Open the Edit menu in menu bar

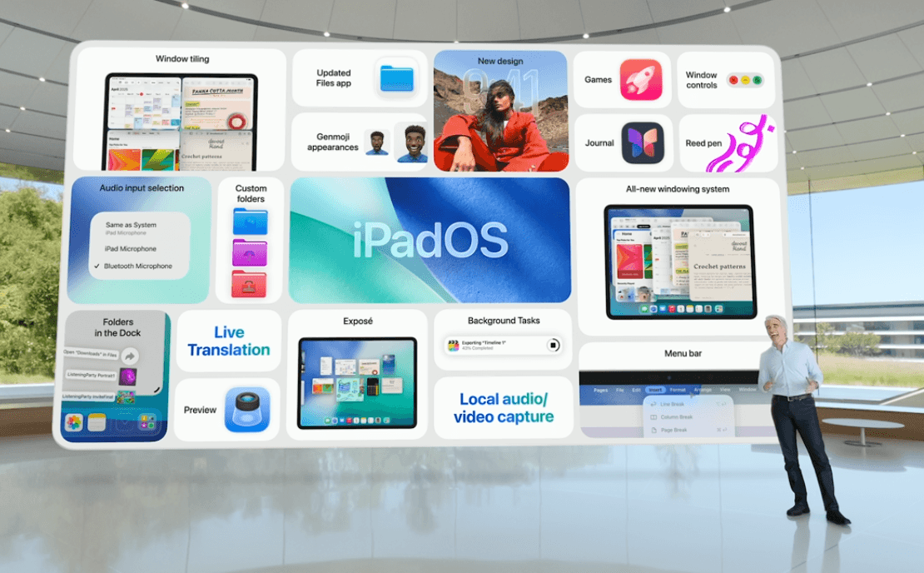(637, 391)
